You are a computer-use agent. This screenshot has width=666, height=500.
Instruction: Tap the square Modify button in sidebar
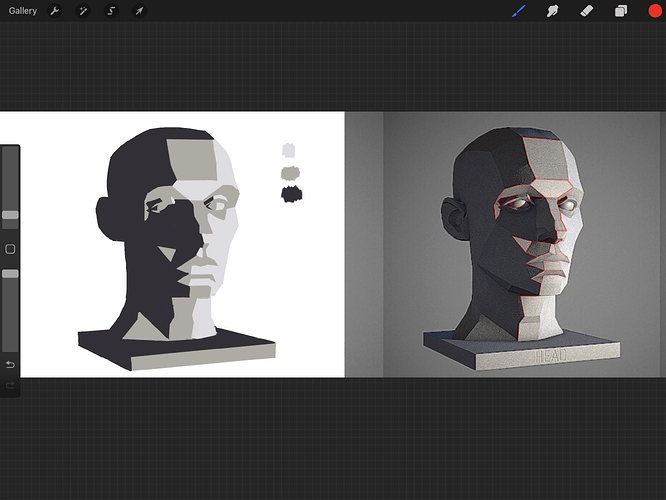[10, 249]
